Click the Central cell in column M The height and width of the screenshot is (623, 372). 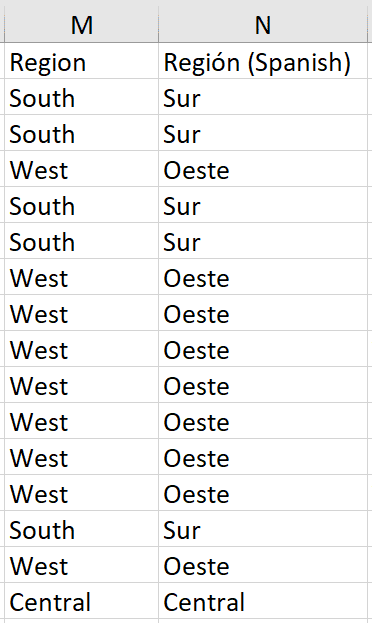pyautogui.click(x=81, y=601)
